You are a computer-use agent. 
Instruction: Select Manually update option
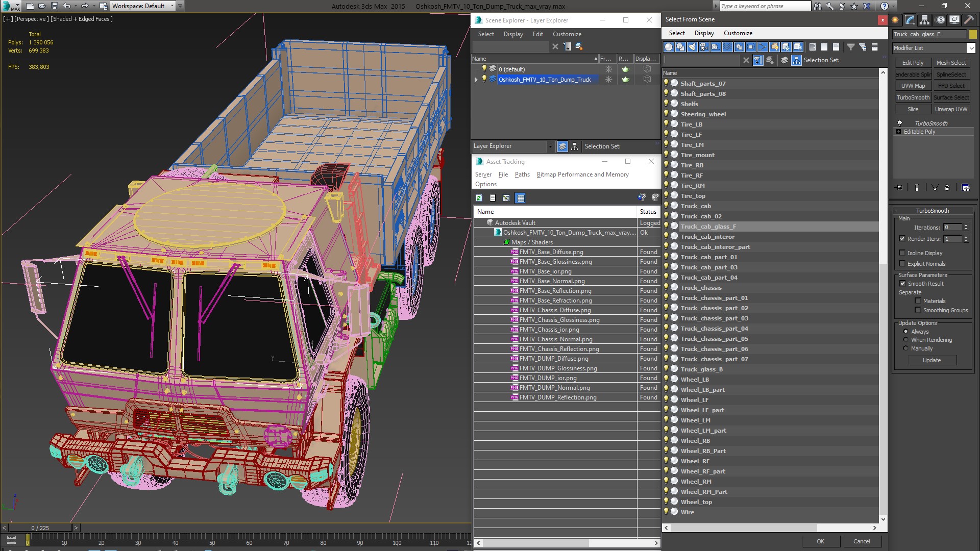coord(906,348)
